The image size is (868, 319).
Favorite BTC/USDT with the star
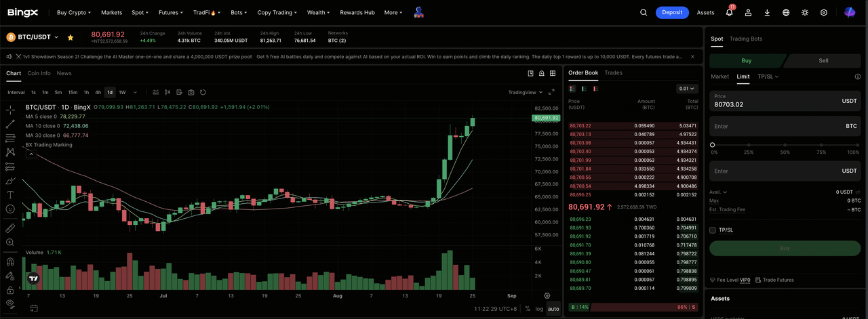point(71,37)
